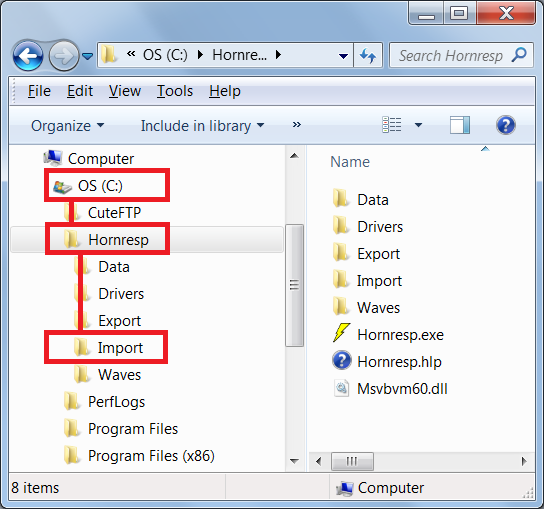Select Computer in the navigation tree
Screen dimensions: 544x509
click(x=101, y=159)
